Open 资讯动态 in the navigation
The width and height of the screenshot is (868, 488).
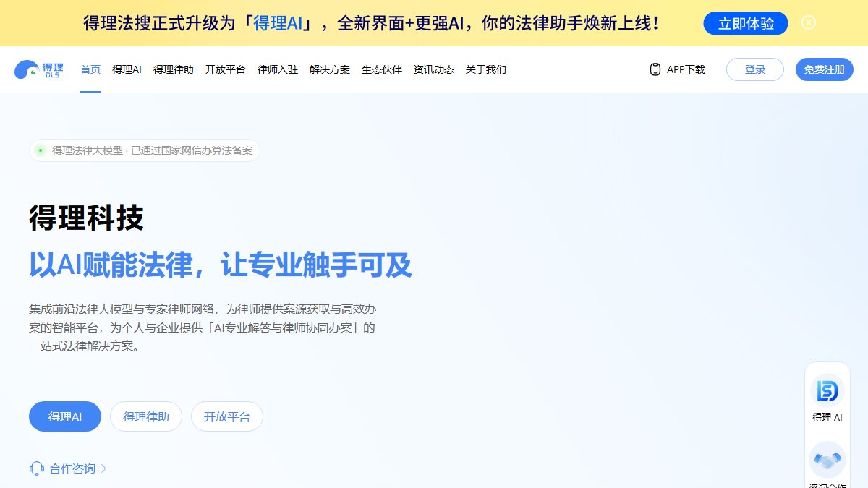pyautogui.click(x=434, y=69)
